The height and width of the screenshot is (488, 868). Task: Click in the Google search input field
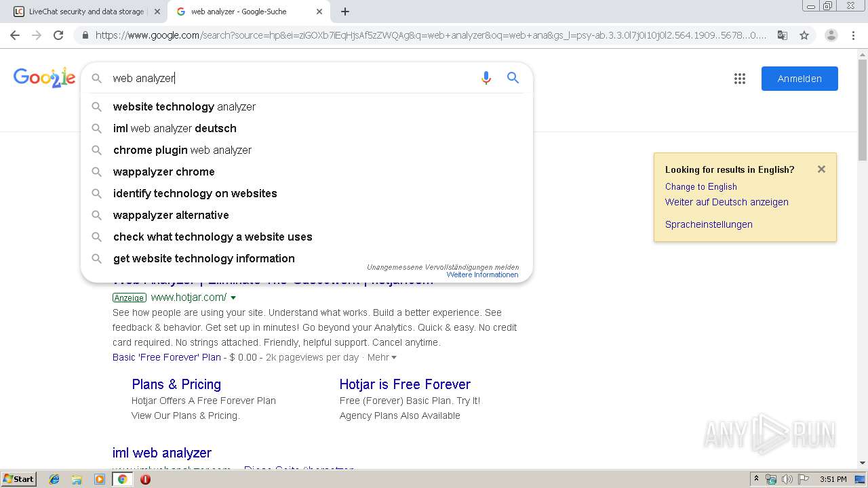292,78
